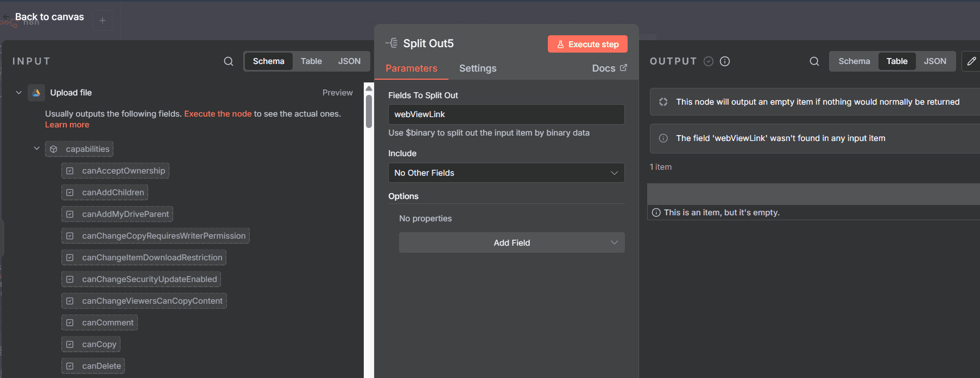The height and width of the screenshot is (378, 980).
Task: Select the canAddChildren field
Action: tap(105, 193)
